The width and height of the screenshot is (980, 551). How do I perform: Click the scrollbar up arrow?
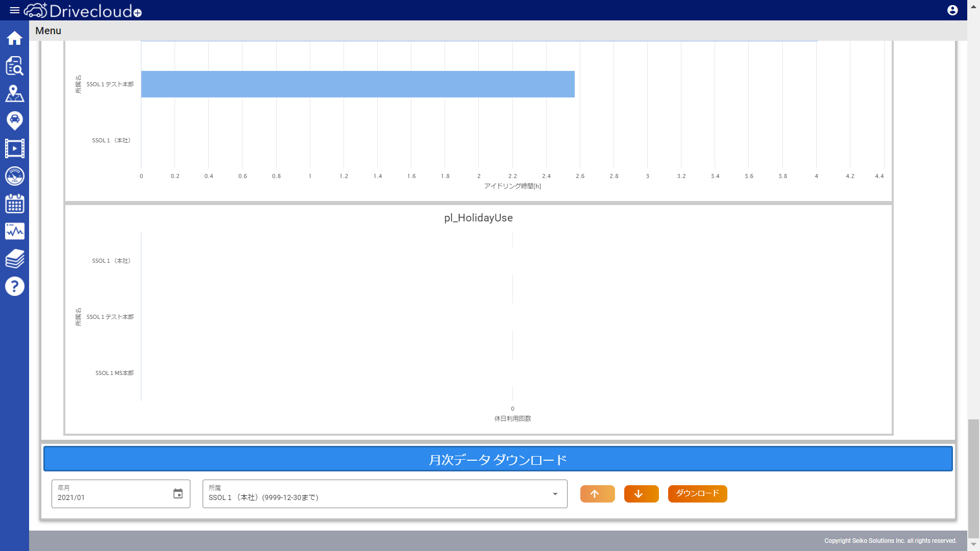click(x=973, y=6)
